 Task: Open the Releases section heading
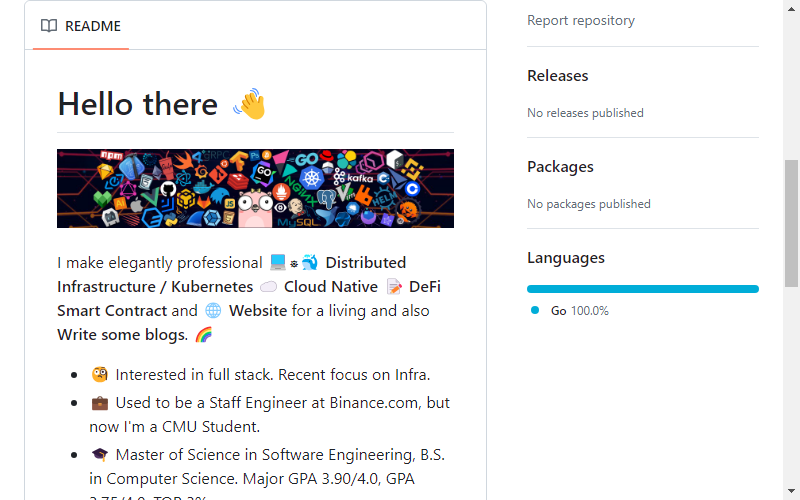[558, 76]
